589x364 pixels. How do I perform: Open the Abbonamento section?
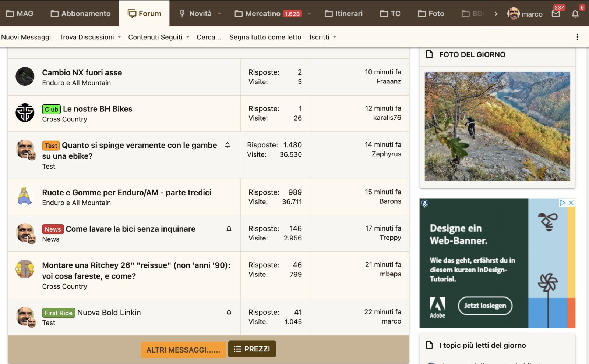81,14
